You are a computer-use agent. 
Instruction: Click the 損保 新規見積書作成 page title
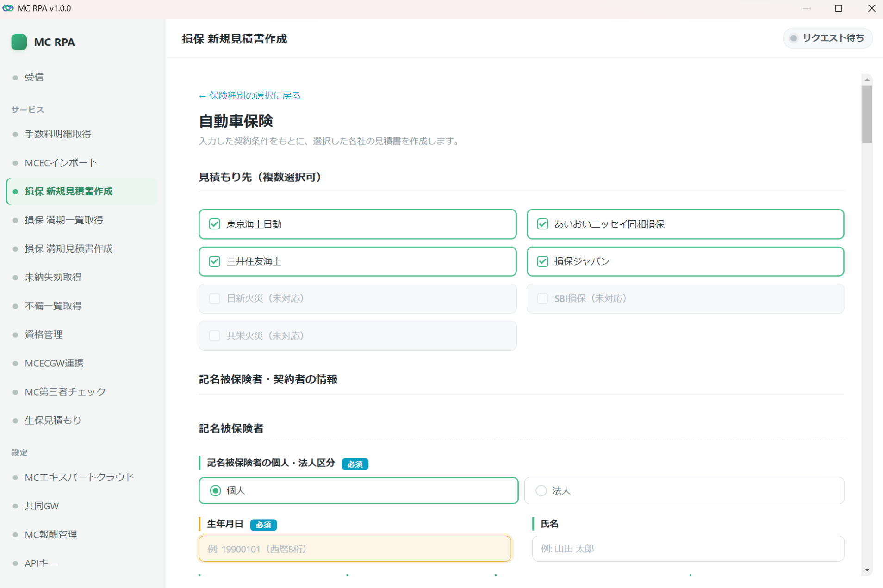(235, 39)
